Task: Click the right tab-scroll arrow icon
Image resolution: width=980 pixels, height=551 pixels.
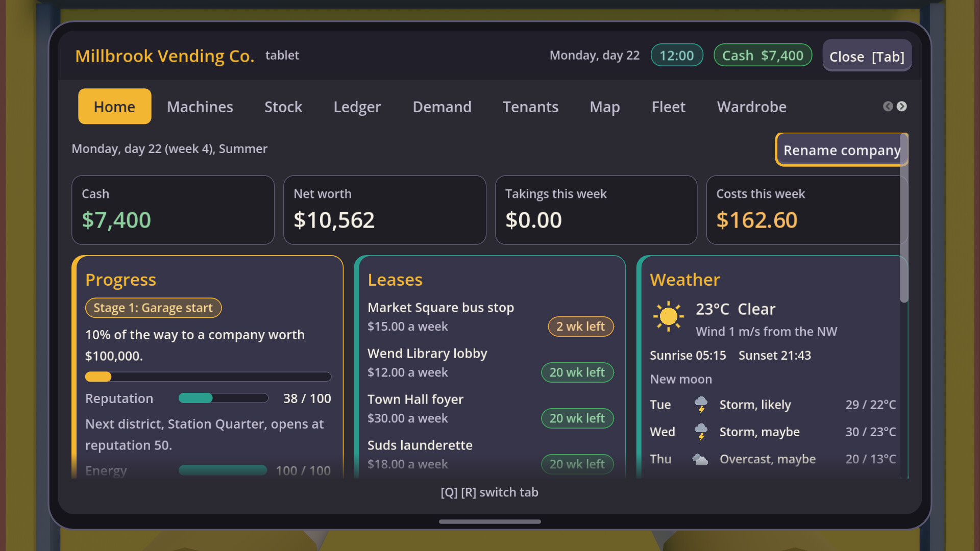Action: tap(902, 106)
